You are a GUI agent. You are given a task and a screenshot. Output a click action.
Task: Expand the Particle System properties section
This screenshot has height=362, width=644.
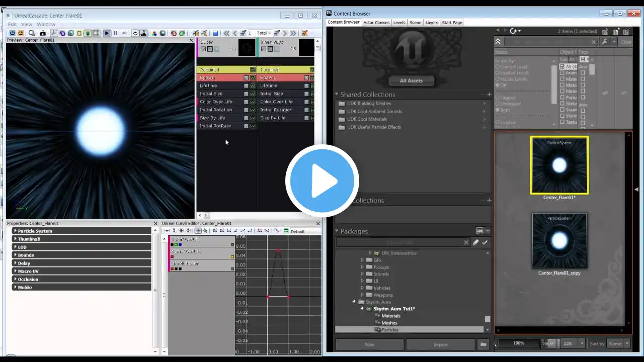click(82, 231)
